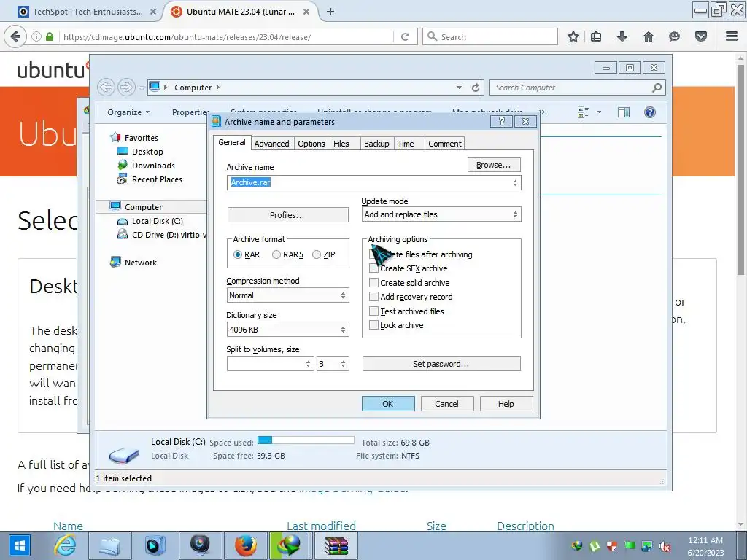Switch to Firefox taskbar icon
Image resolution: width=747 pixels, height=560 pixels.
pos(246,545)
